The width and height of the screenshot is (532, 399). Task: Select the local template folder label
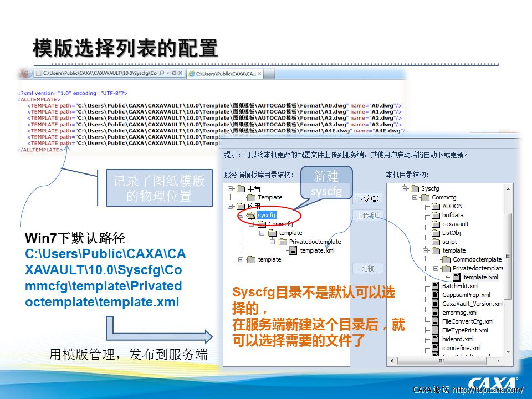[x=454, y=250]
